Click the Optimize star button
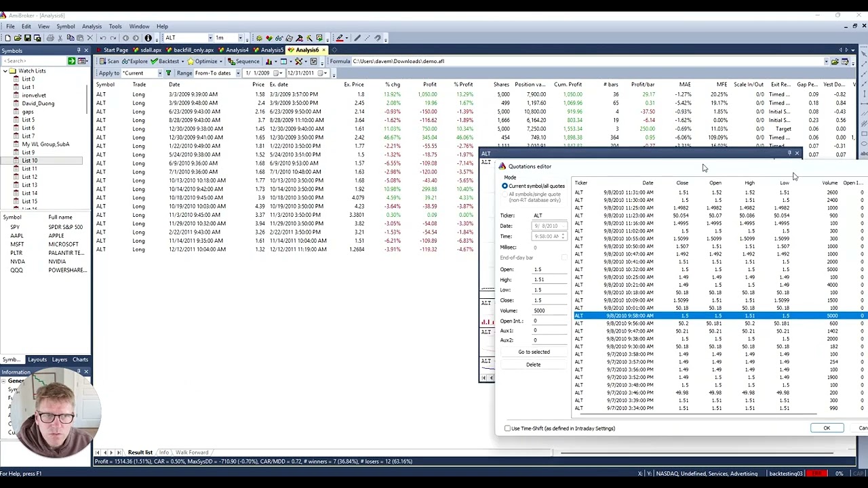This screenshot has width=868, height=488. click(x=203, y=61)
